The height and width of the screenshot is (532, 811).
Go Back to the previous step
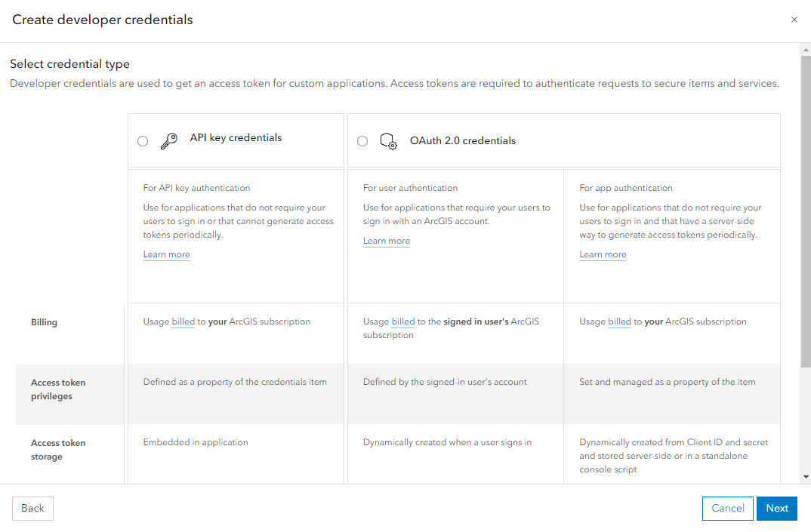pyautogui.click(x=32, y=508)
